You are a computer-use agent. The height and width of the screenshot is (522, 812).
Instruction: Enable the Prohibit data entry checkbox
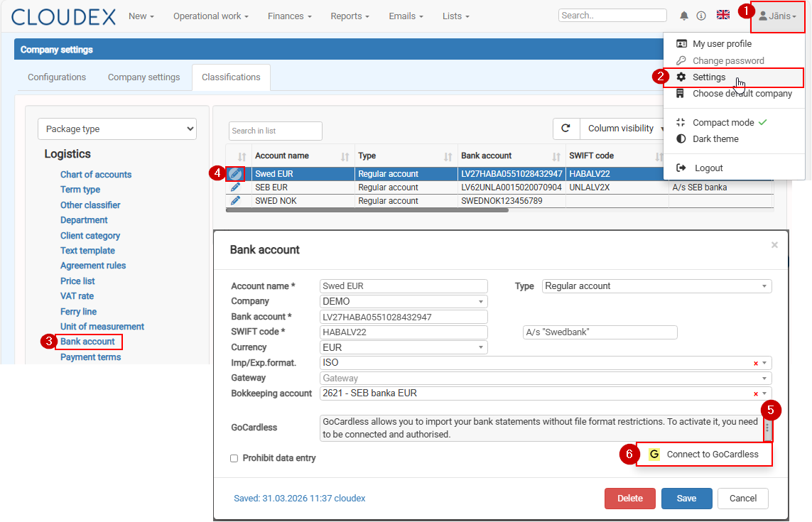[234, 459]
